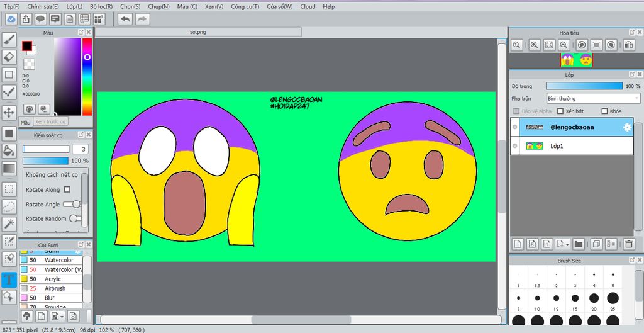
Task: Open the Chỉnh sửa(E) menu
Action: point(43,6)
